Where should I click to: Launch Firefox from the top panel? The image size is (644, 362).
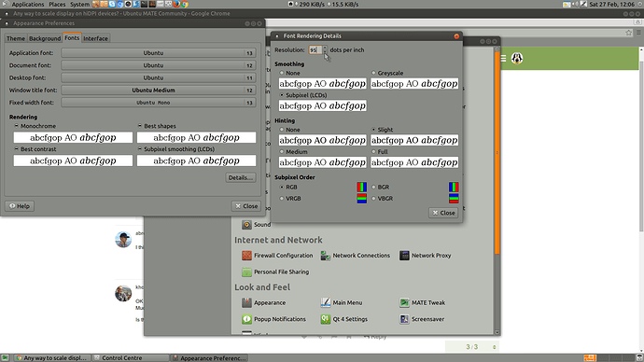tap(176, 4)
